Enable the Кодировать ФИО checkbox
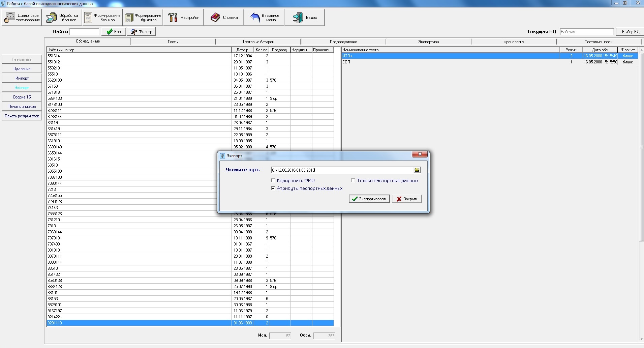644x348 pixels. [273, 181]
